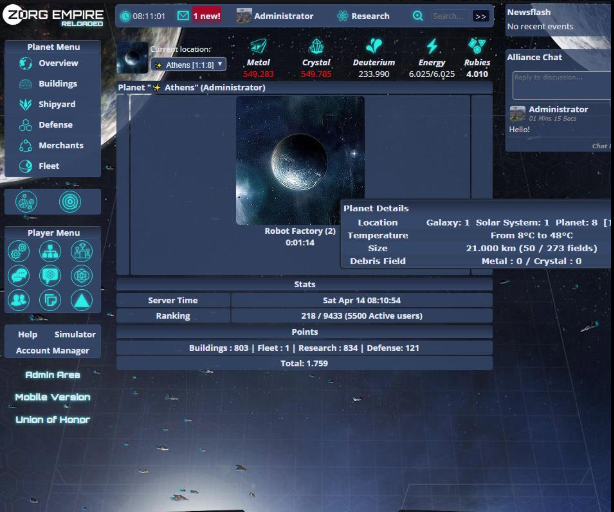614x512 pixels.
Task: Open Buildings in Planet Menu
Action: point(58,84)
